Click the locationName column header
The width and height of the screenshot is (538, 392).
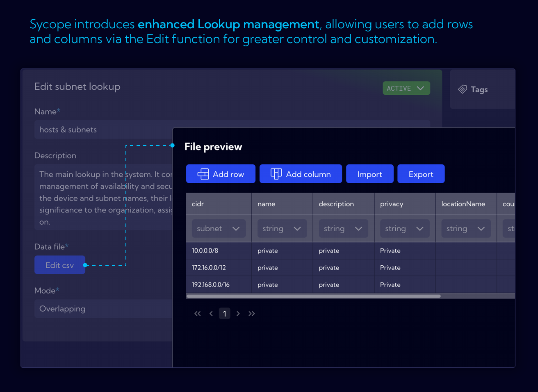(466, 204)
